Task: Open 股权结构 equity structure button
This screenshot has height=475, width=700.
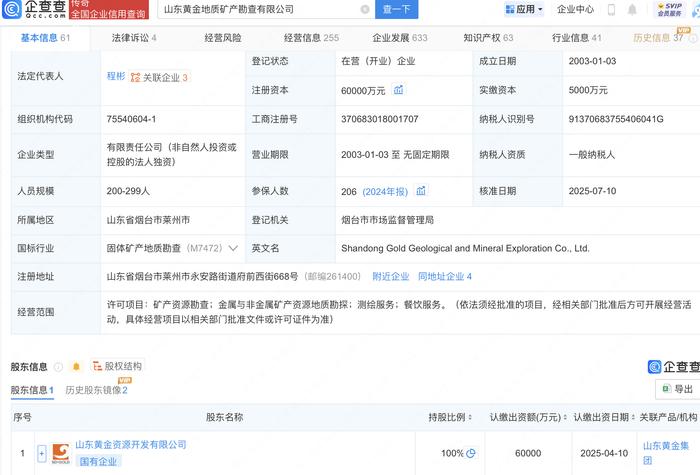Action: (x=117, y=366)
